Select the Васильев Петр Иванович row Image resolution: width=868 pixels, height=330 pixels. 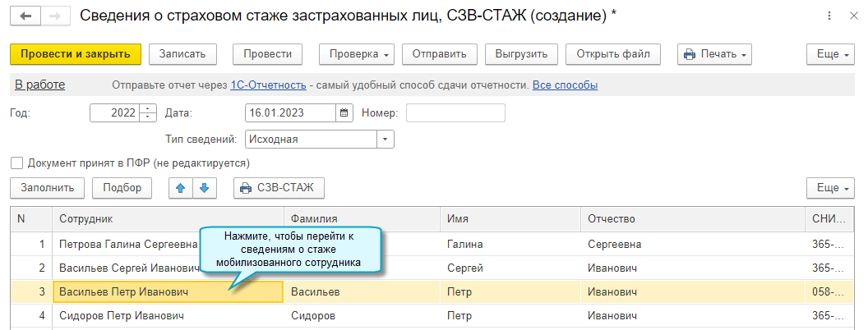pyautogui.click(x=123, y=292)
